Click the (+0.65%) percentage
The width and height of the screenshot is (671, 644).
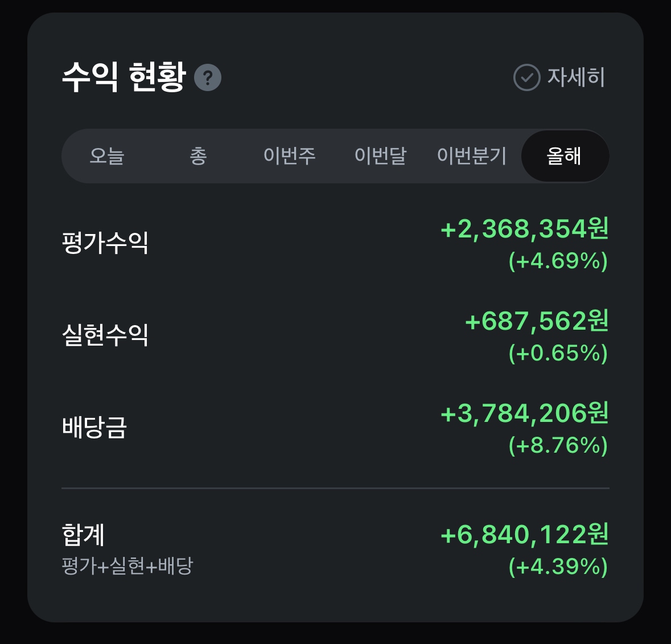click(558, 353)
